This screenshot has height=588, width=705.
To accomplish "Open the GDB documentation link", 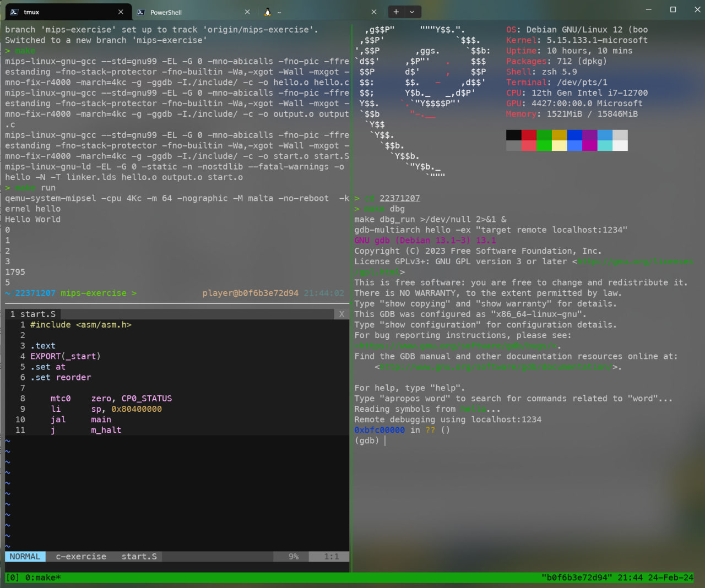I will click(496, 367).
